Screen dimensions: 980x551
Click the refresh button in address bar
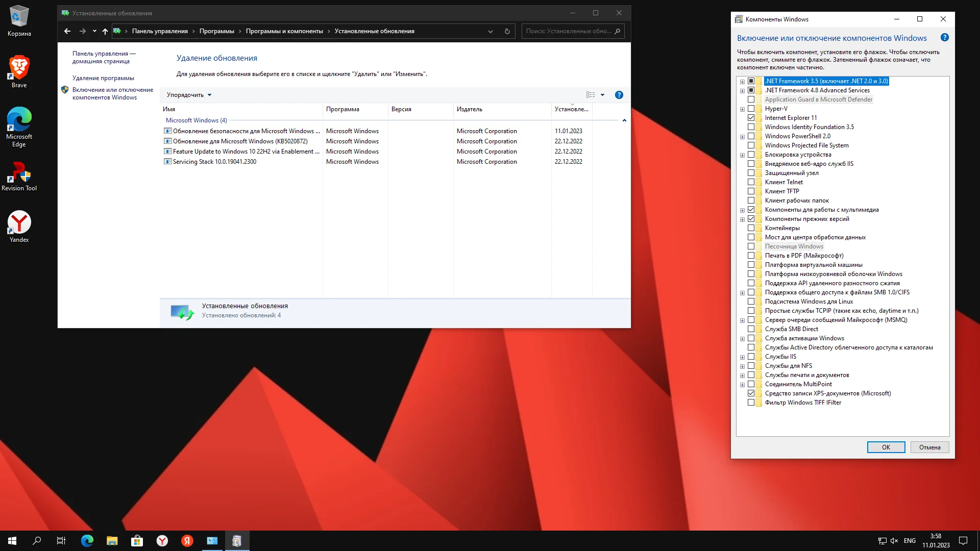pos(507,31)
